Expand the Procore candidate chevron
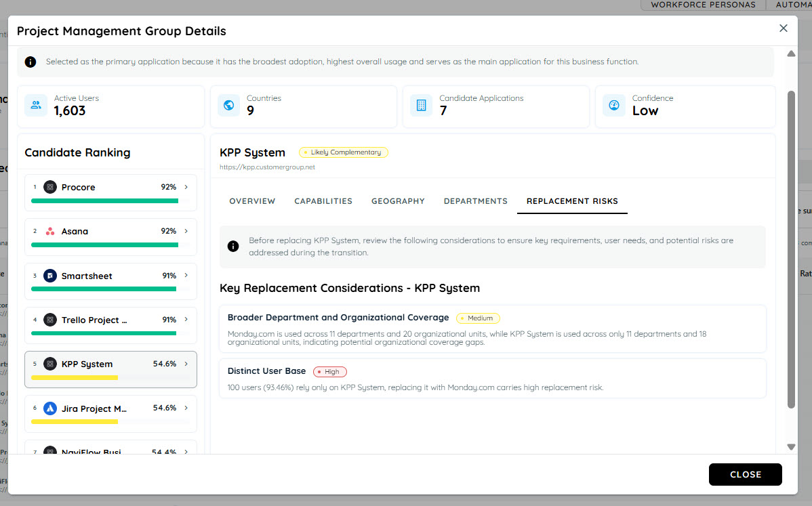The image size is (812, 506). (186, 187)
